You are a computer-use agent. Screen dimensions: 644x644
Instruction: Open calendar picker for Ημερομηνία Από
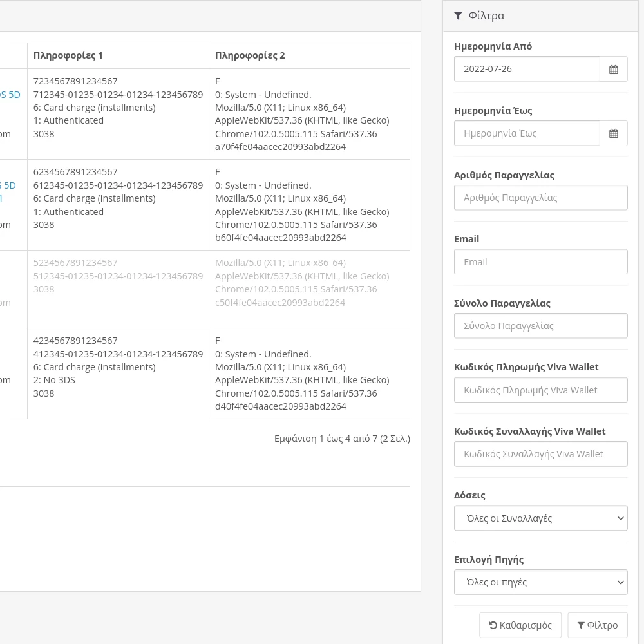point(613,69)
